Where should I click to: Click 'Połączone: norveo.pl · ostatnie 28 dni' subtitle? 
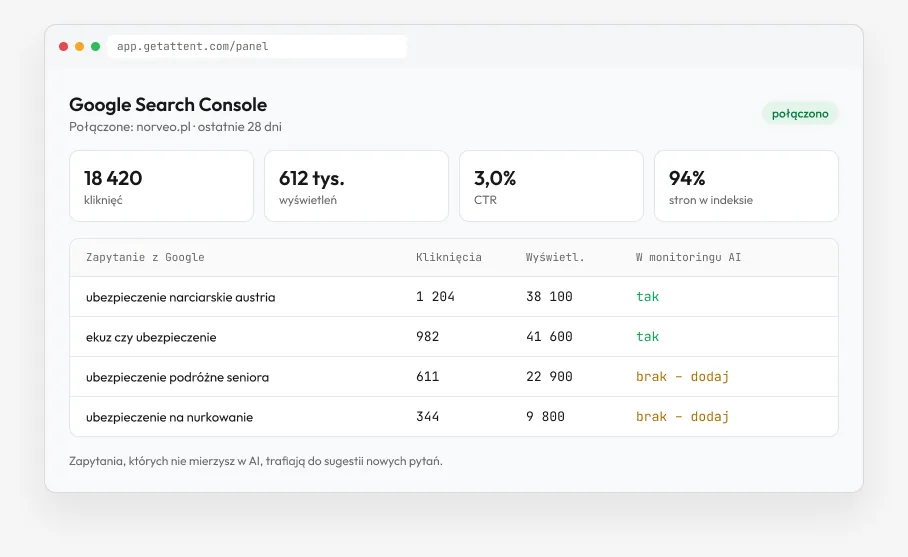pyautogui.click(x=175, y=127)
